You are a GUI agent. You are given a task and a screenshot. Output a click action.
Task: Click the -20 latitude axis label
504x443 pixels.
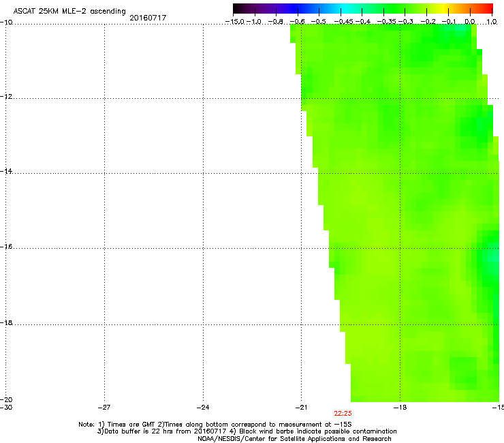coord(6,399)
